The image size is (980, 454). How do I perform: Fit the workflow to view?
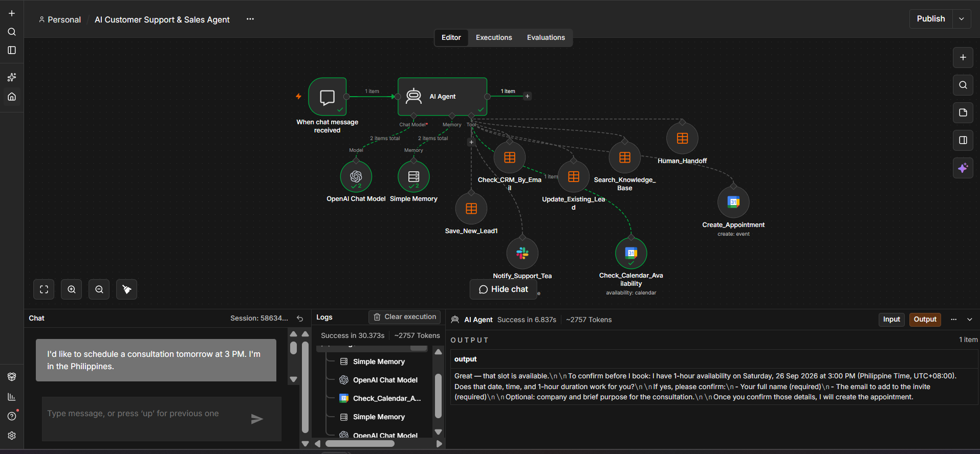pyautogui.click(x=44, y=289)
